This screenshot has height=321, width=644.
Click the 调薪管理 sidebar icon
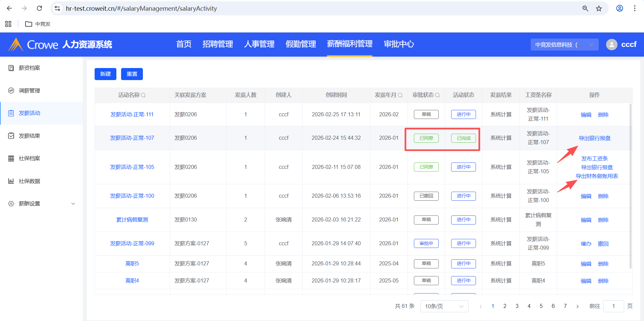click(x=11, y=91)
